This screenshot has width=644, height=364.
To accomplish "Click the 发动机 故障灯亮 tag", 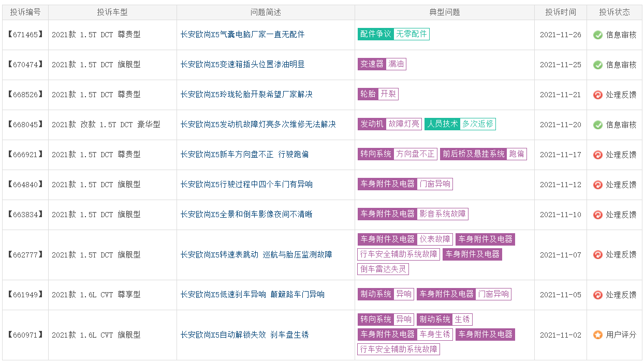I will coord(390,124).
